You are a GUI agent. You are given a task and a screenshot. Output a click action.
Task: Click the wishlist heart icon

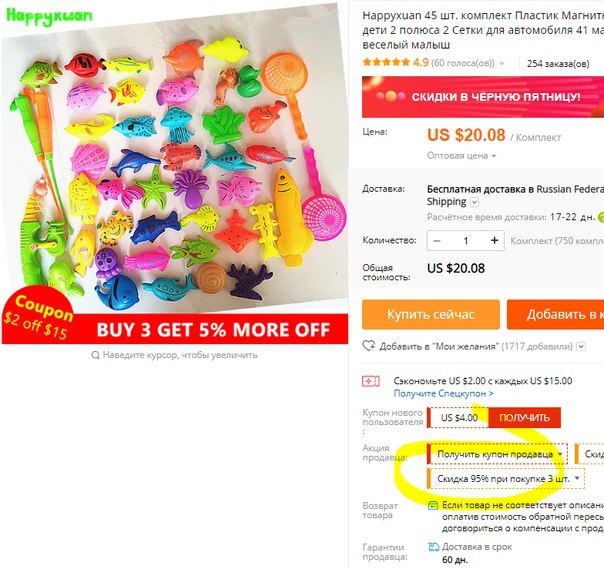click(369, 346)
